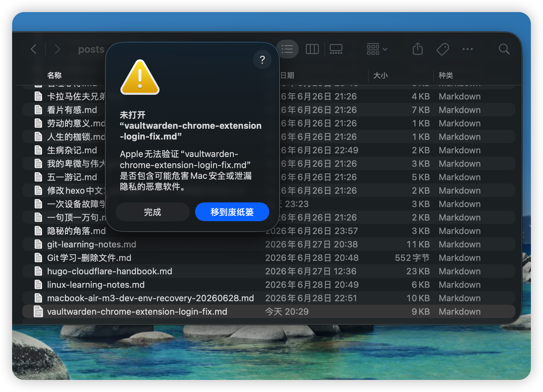Click the date 2026年6月28日 22:51
543x392 pixels.
311,298
